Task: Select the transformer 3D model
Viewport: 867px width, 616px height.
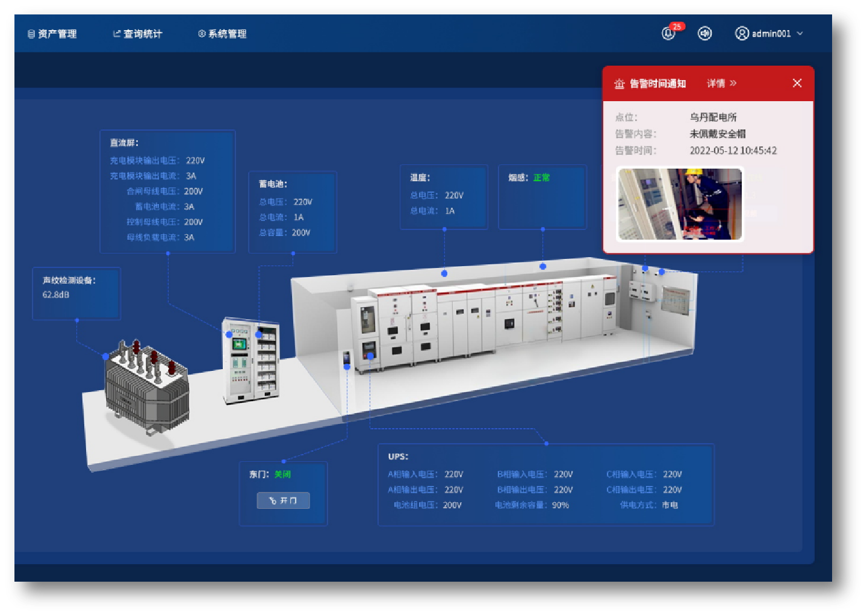Action: tap(147, 385)
